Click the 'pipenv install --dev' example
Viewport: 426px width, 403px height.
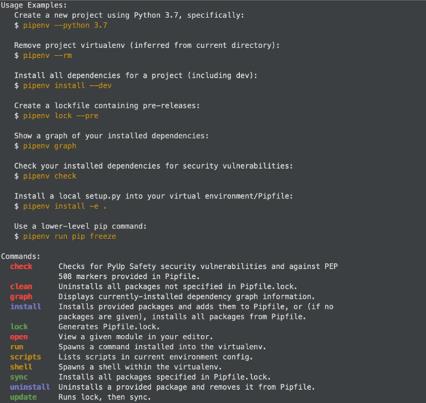pyautogui.click(x=67, y=85)
